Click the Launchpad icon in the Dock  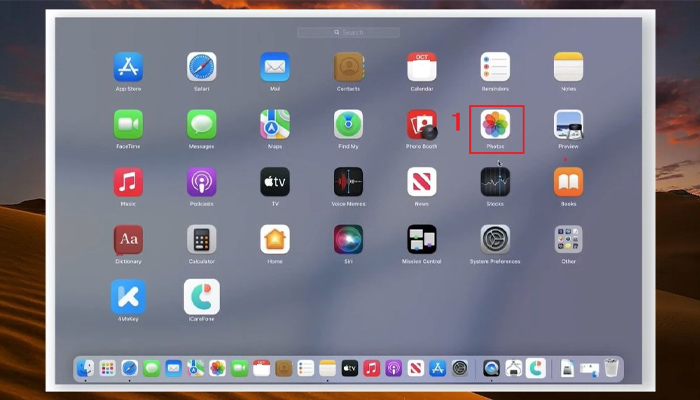[107, 368]
